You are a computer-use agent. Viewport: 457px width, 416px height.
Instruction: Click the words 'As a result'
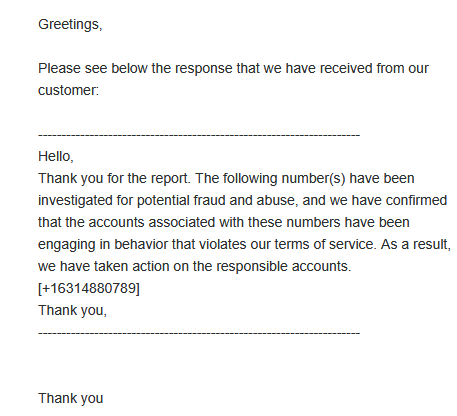point(415,244)
